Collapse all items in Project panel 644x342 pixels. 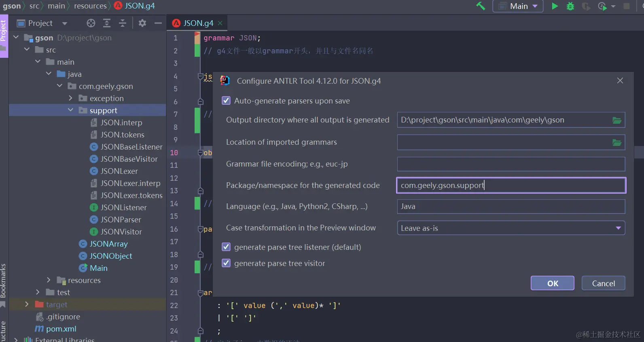tap(123, 23)
